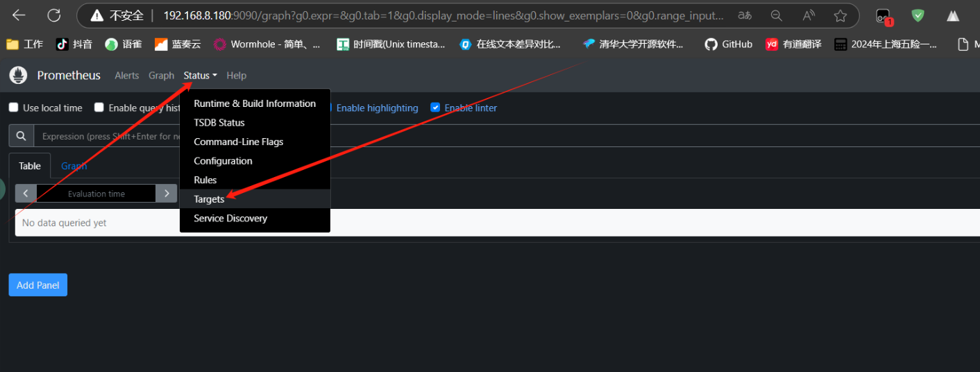Open the 清华大学开源软件 bookmark
The height and width of the screenshot is (372, 980).
pyautogui.click(x=633, y=44)
